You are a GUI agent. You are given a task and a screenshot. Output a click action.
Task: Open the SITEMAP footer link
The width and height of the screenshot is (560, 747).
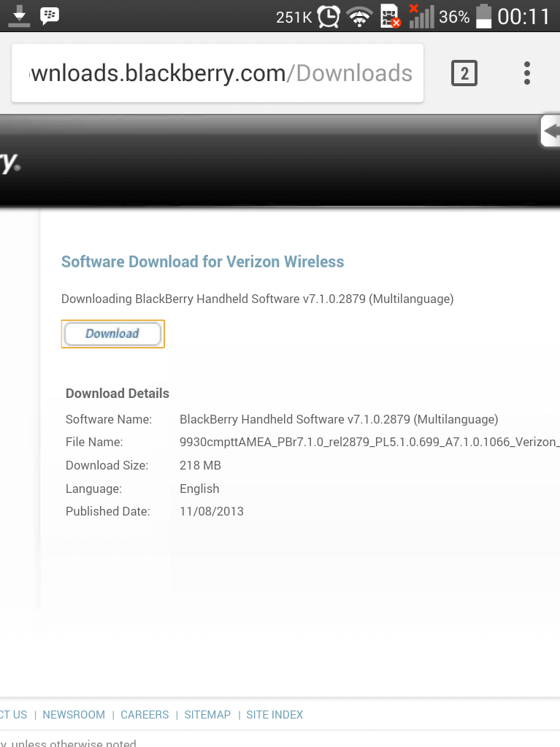click(x=207, y=715)
